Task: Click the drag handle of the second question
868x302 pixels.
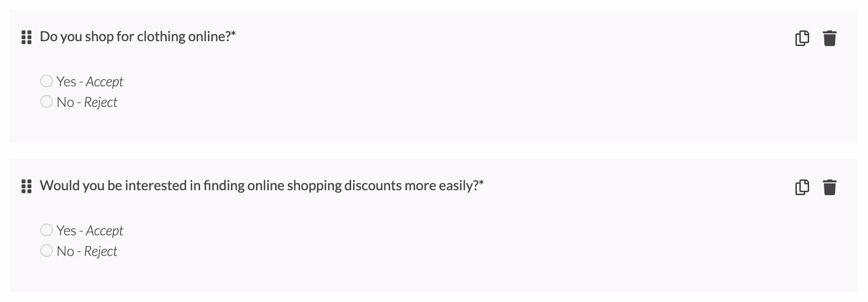Action: 26,187
